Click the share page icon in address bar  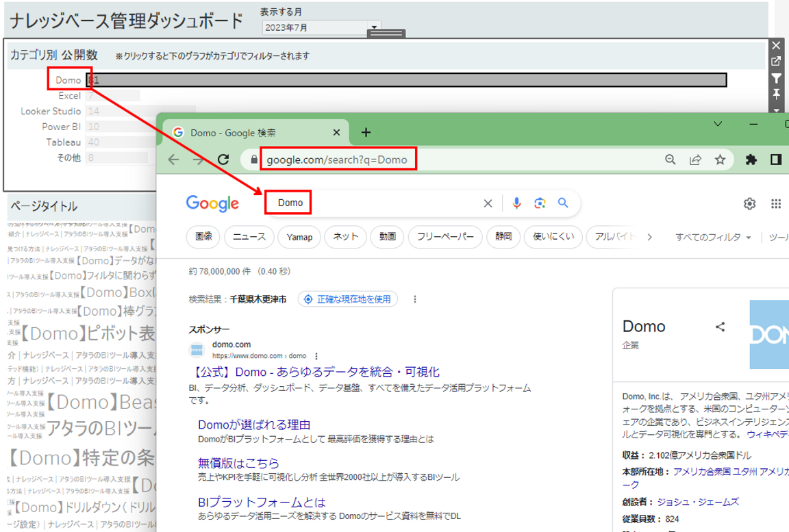pyautogui.click(x=695, y=160)
